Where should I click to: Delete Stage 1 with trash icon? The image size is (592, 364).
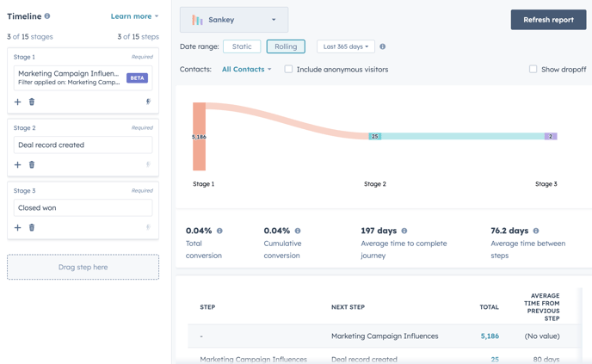pyautogui.click(x=32, y=102)
